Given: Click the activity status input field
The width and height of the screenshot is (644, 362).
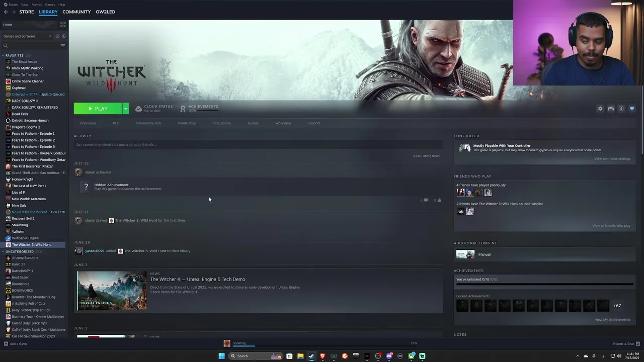Looking at the screenshot, I should point(258,145).
